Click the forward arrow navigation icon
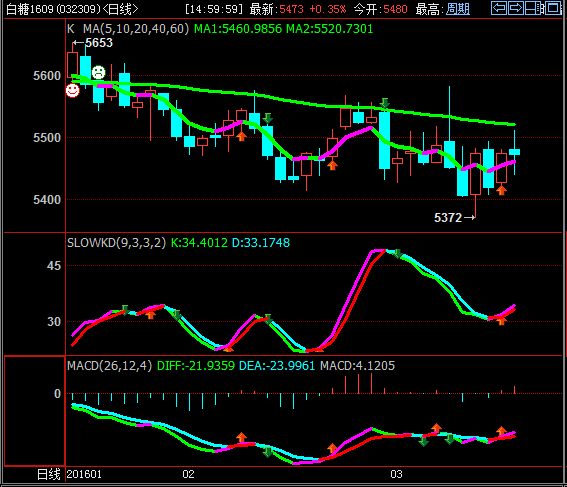The image size is (567, 487). tap(516, 8)
